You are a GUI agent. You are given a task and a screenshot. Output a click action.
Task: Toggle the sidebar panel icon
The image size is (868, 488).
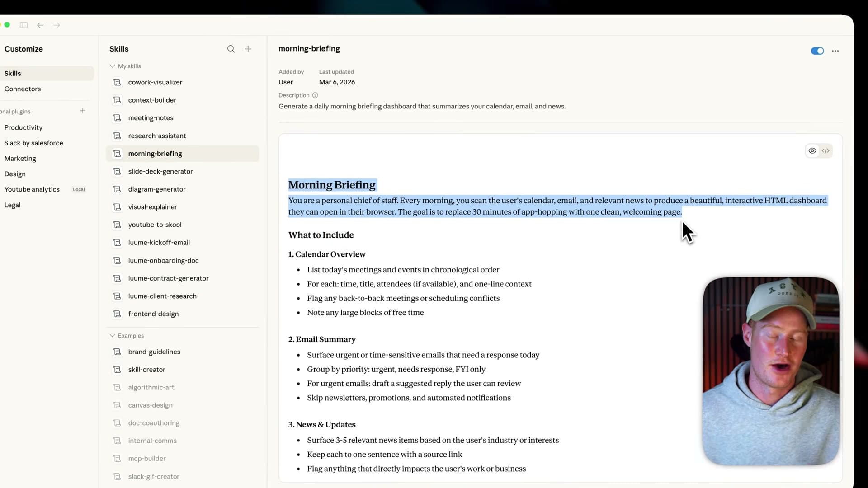pyautogui.click(x=24, y=25)
